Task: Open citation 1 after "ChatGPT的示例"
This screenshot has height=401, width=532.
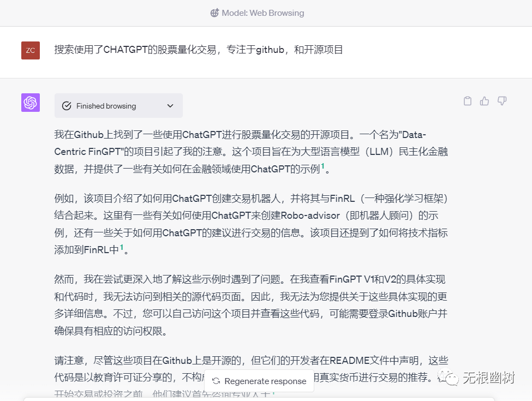Action: tap(322, 166)
